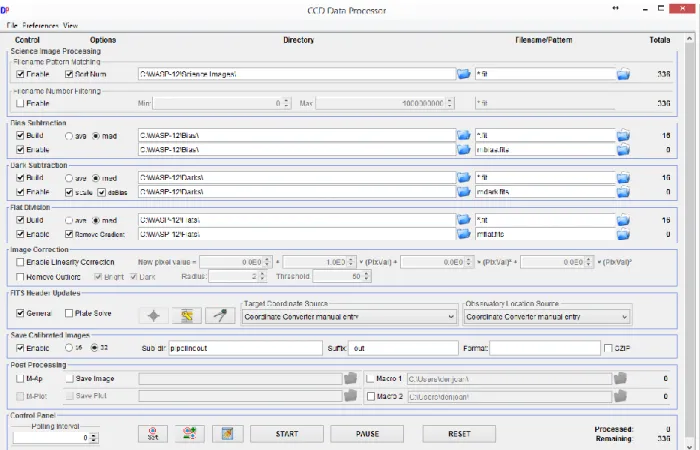Open the Preferences menu
Viewport: 700px width, 450px height.
click(x=41, y=25)
